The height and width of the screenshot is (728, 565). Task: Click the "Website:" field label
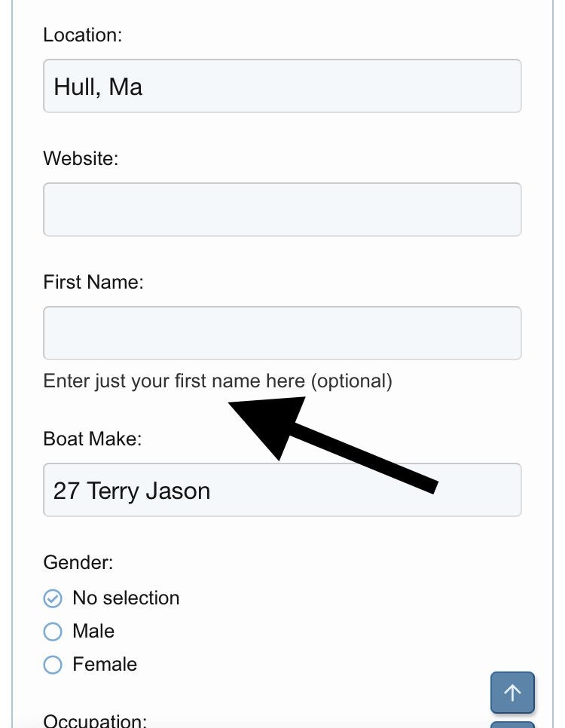(x=81, y=159)
